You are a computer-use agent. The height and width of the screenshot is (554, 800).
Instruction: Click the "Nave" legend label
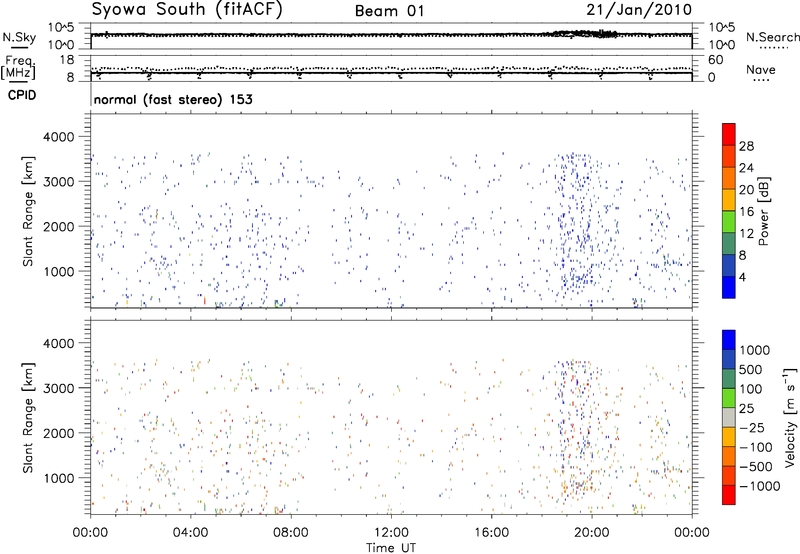coord(761,69)
